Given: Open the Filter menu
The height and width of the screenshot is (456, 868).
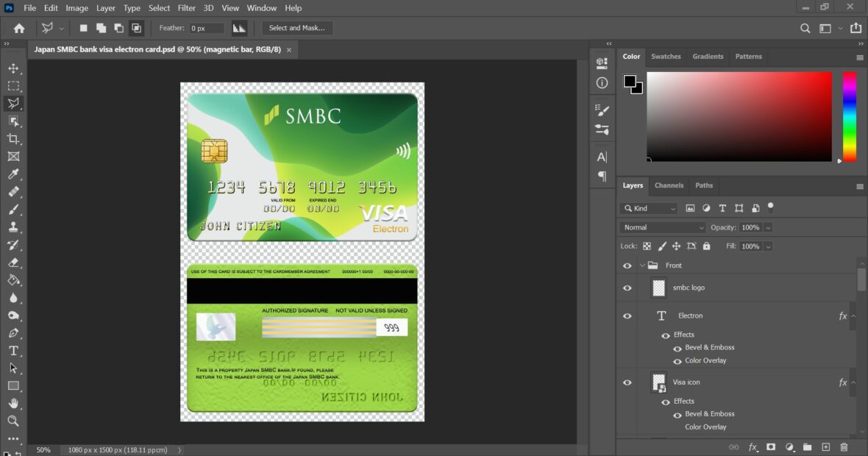Looking at the screenshot, I should click(186, 8).
